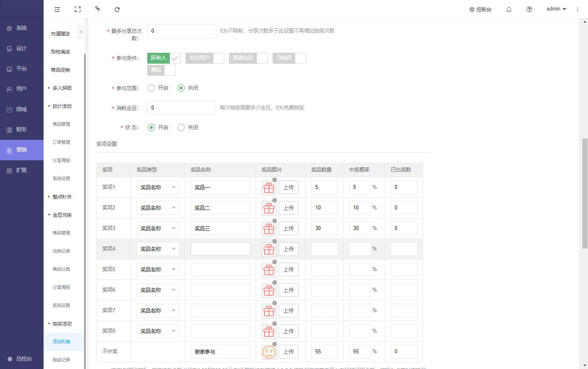Select 开启 for 参与范围

(x=151, y=88)
